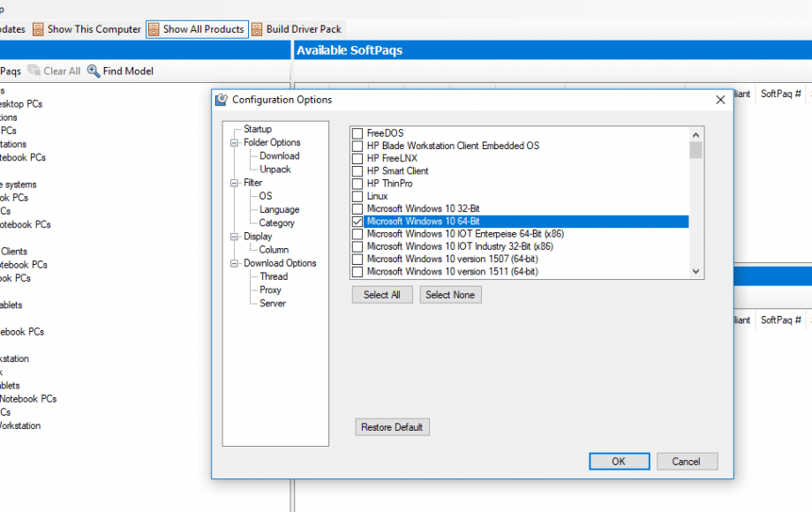
Task: Open the Language filter item
Action: pyautogui.click(x=279, y=210)
